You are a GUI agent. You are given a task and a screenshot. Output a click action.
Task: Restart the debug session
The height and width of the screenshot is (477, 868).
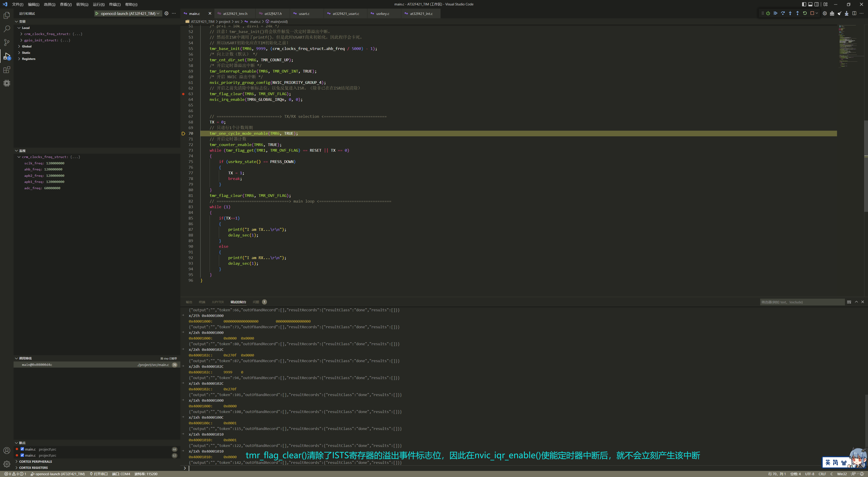tap(805, 14)
